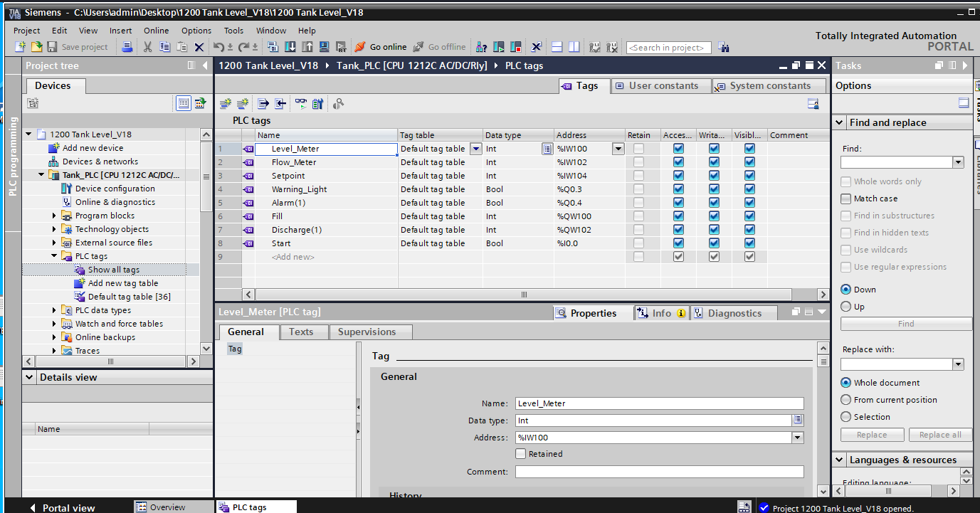Open the Project menu

pyautogui.click(x=27, y=31)
